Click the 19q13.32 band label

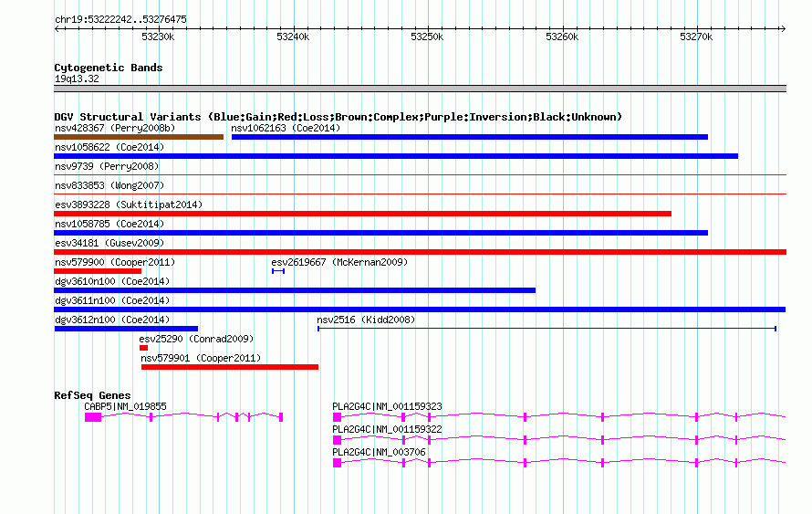coord(77,79)
